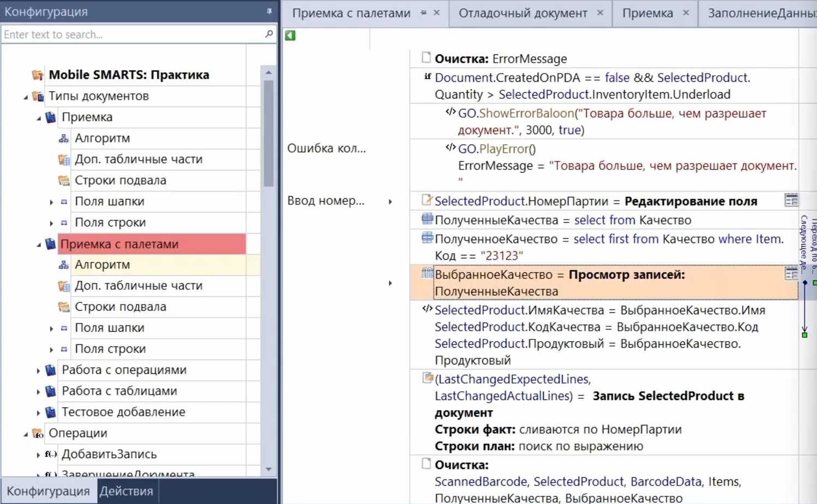817x504 pixels.
Task: Click the Операции folder icon in the tree
Action: pyautogui.click(x=38, y=433)
